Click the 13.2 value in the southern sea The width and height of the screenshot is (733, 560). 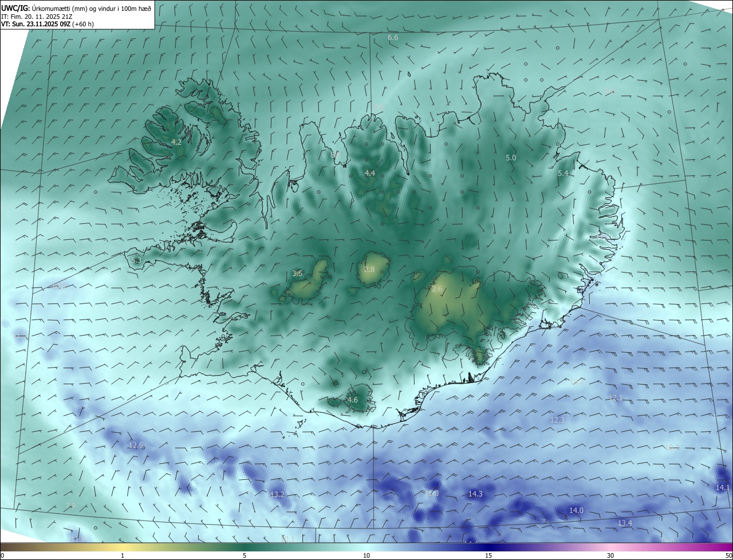[x=277, y=494]
